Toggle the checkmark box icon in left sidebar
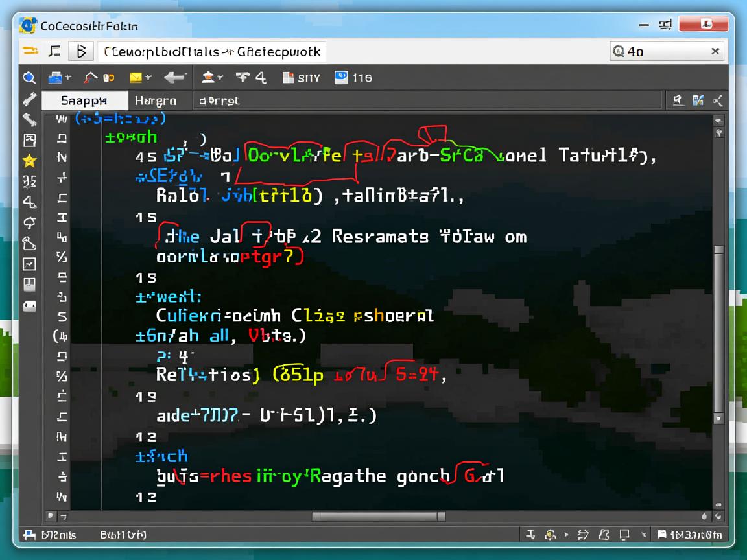 click(29, 264)
